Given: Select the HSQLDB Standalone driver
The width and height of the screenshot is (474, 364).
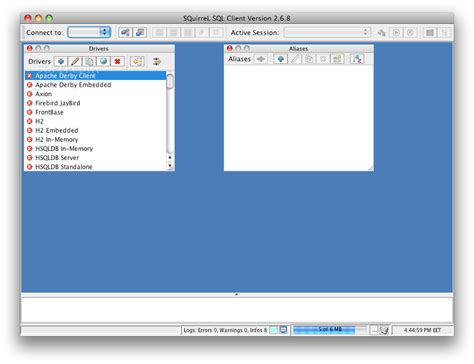Looking at the screenshot, I should tap(95, 167).
